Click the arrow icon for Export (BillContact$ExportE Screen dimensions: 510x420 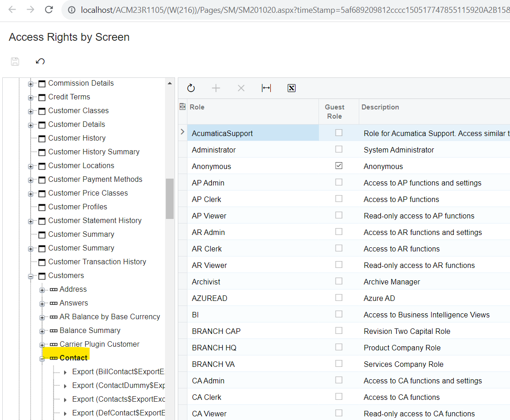(65, 372)
